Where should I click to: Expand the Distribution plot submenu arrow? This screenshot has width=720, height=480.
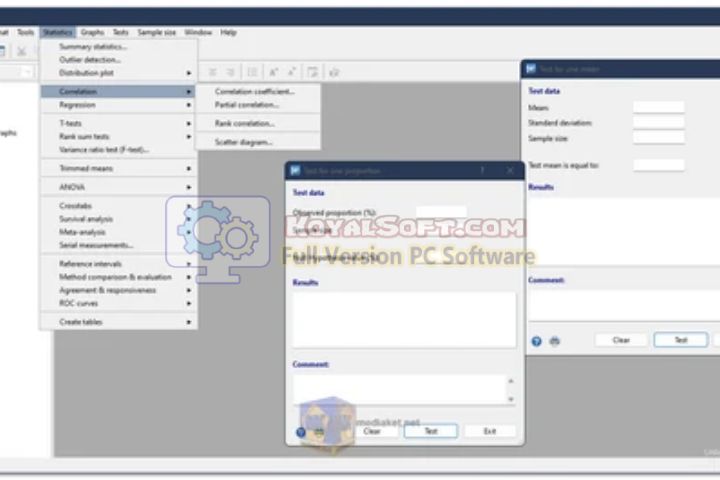188,73
